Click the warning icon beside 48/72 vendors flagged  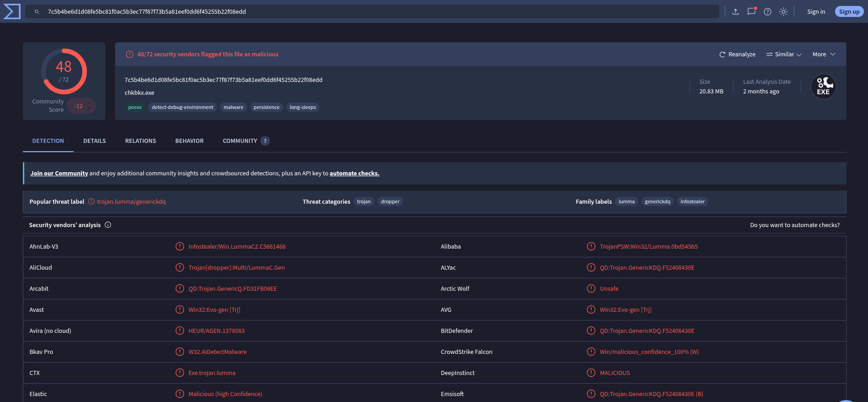[129, 54]
